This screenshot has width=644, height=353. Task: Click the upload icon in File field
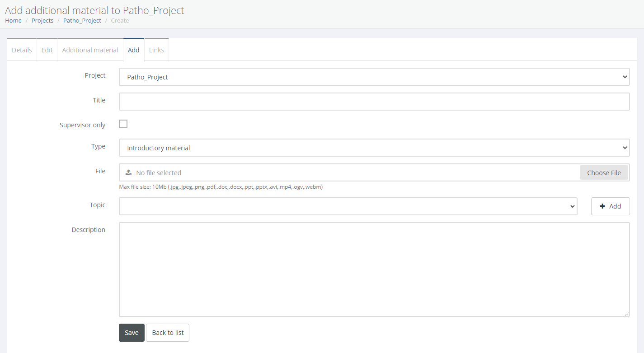(128, 172)
